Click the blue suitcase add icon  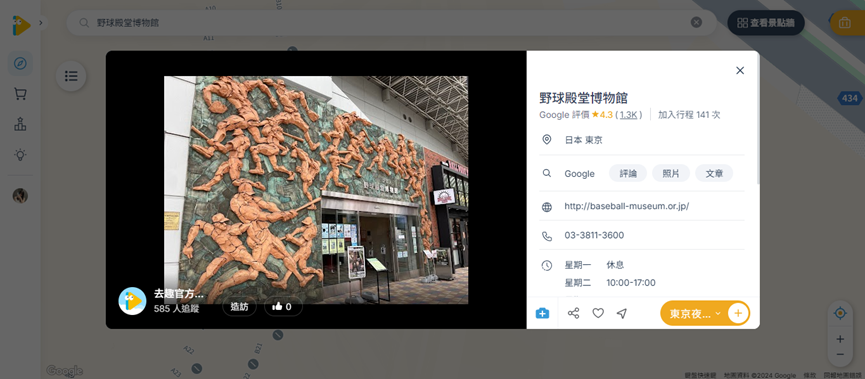542,313
